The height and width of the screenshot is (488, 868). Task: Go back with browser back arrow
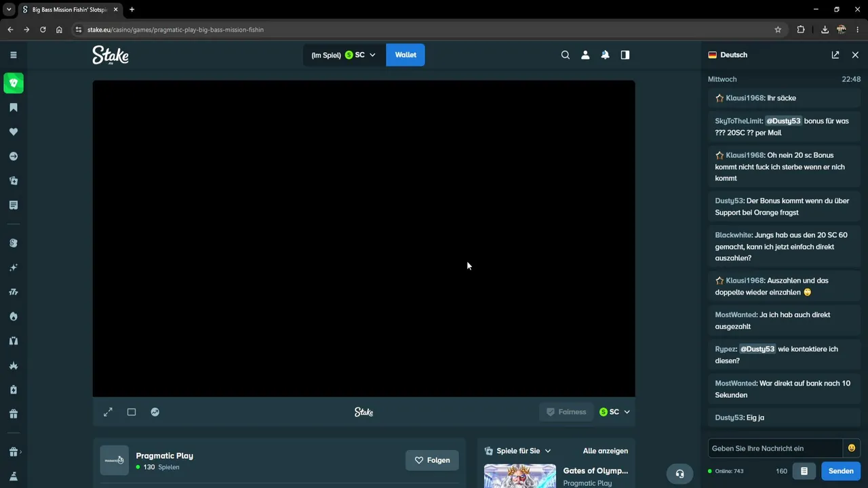pyautogui.click(x=10, y=30)
